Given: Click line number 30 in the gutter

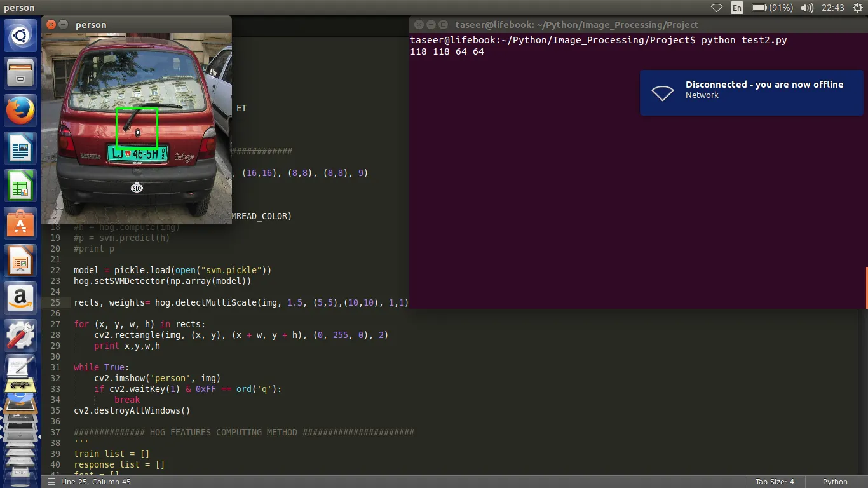Looking at the screenshot, I should 55,356.
